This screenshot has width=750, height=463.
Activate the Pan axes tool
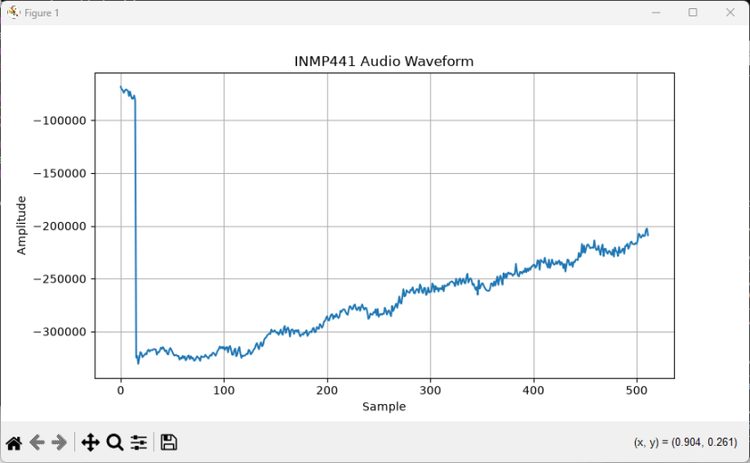pos(90,442)
